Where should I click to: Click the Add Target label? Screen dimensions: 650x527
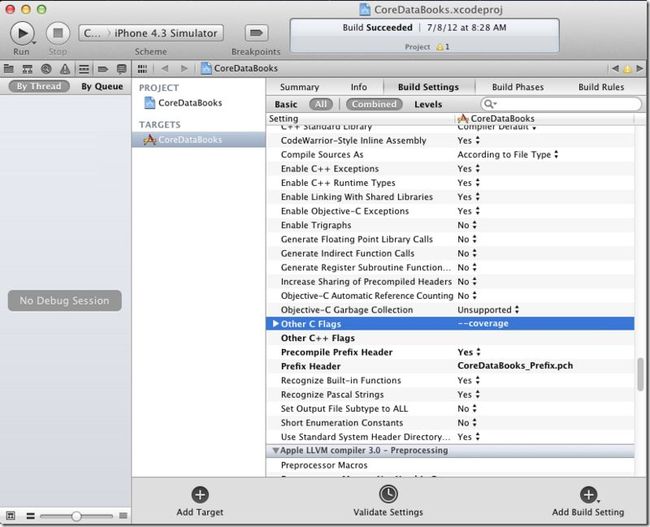[200, 512]
